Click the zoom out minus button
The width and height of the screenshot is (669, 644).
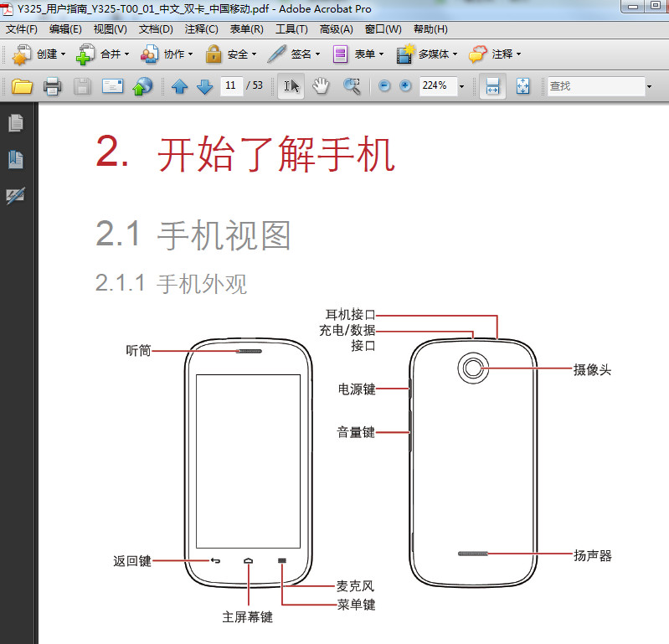[x=384, y=86]
